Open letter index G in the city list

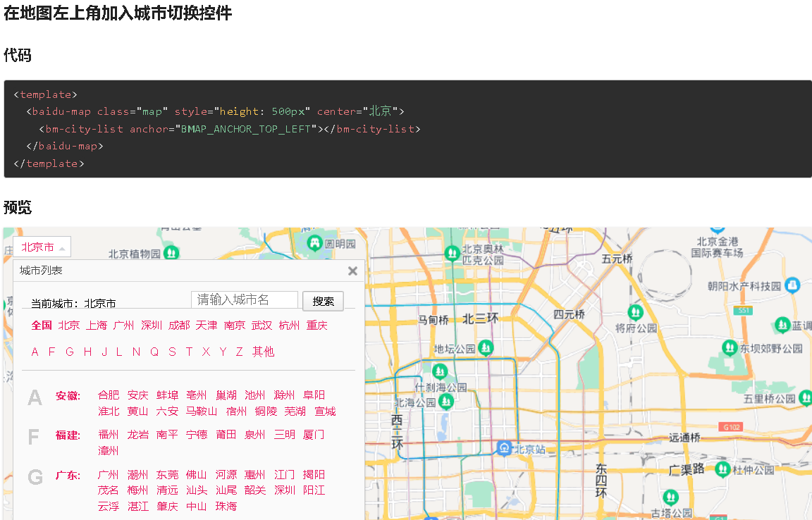pyautogui.click(x=69, y=352)
